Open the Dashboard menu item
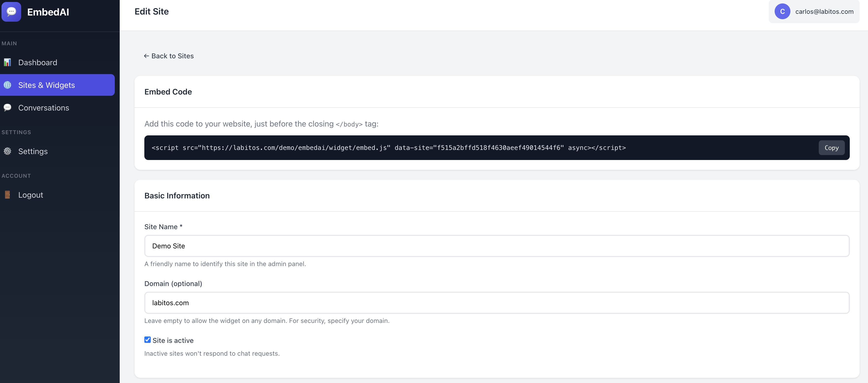Image resolution: width=868 pixels, height=383 pixels. [x=38, y=62]
